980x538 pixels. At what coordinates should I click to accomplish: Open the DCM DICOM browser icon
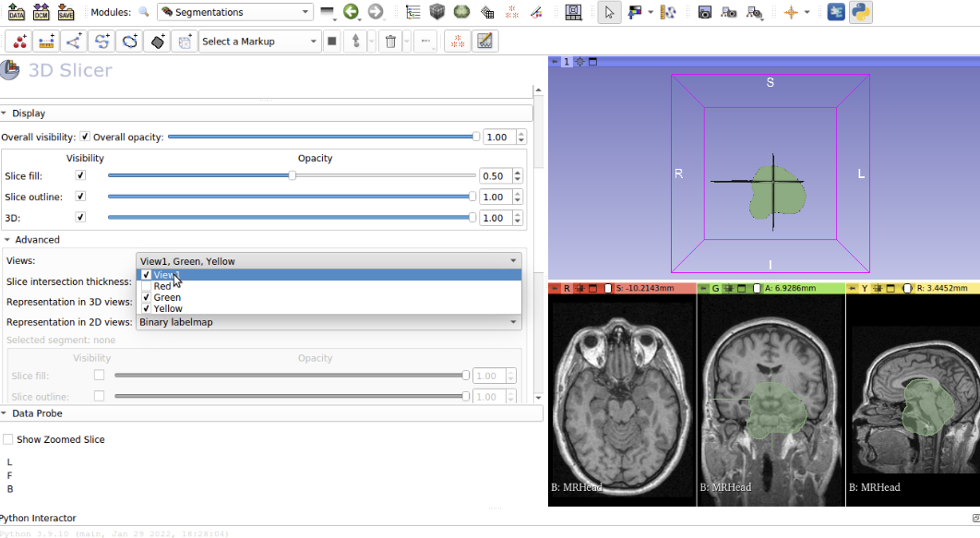(42, 12)
